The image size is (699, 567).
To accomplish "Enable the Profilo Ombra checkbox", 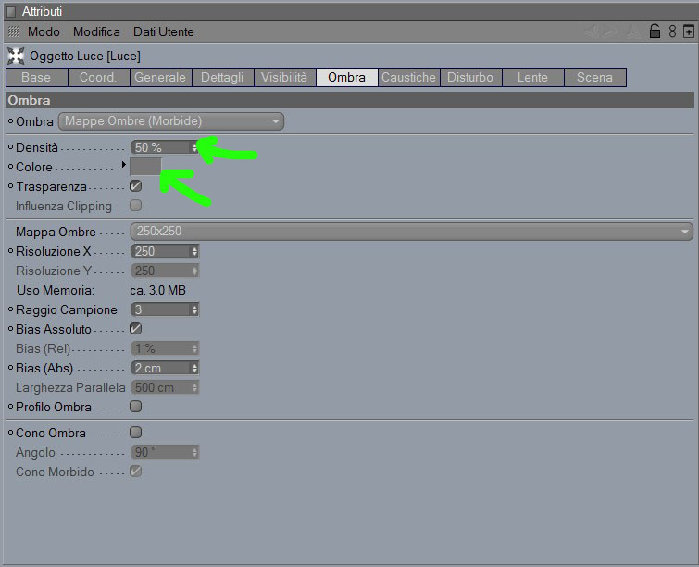I will [x=136, y=406].
